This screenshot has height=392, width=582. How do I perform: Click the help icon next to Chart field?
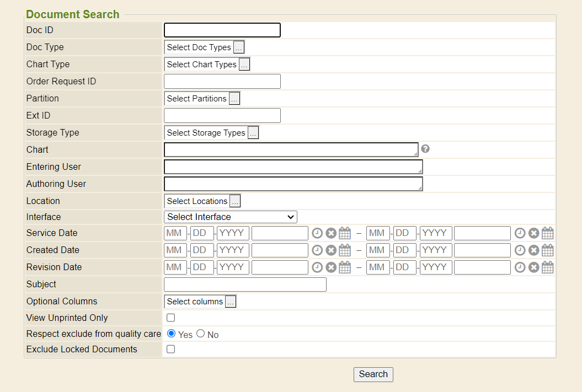tap(425, 149)
